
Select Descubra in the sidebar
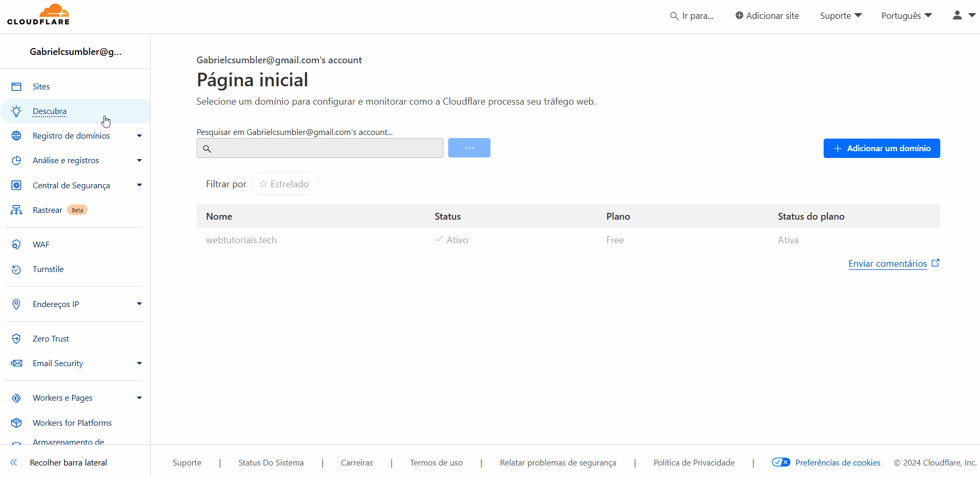coord(50,111)
